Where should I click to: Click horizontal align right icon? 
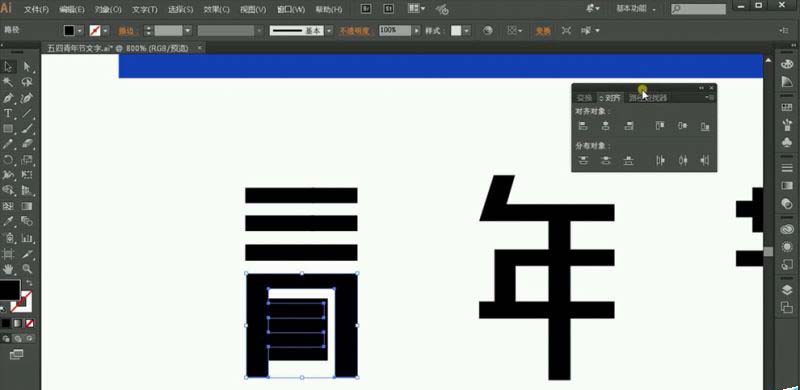click(x=629, y=126)
